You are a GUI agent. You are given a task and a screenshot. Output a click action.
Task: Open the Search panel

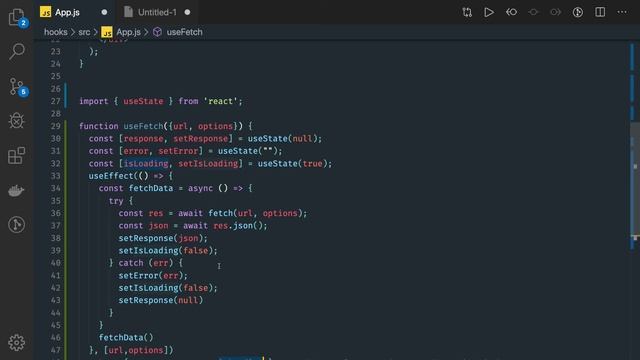click(x=17, y=51)
